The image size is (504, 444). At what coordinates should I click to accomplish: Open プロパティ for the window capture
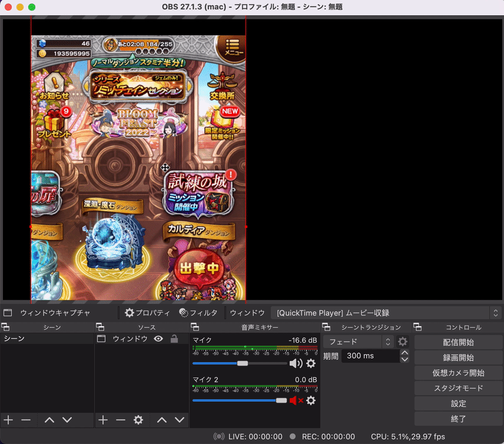pos(147,313)
